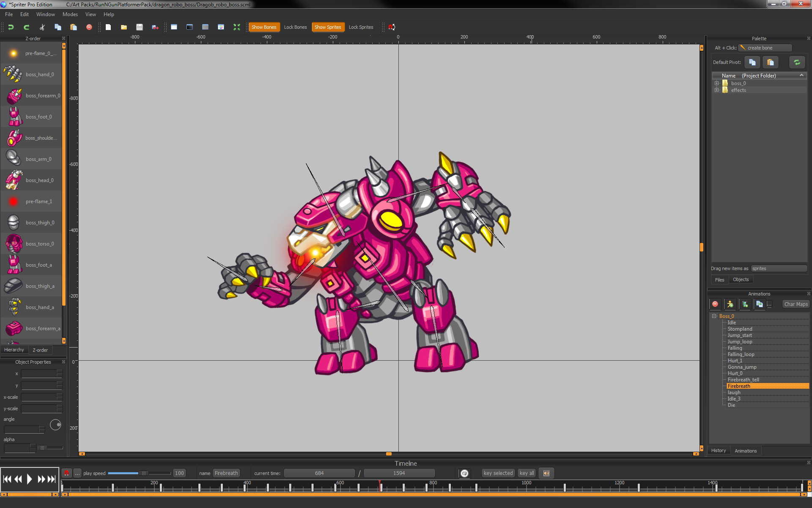This screenshot has width=812, height=508.
Task: Click the remove animation icon in Animations panel
Action: point(715,304)
